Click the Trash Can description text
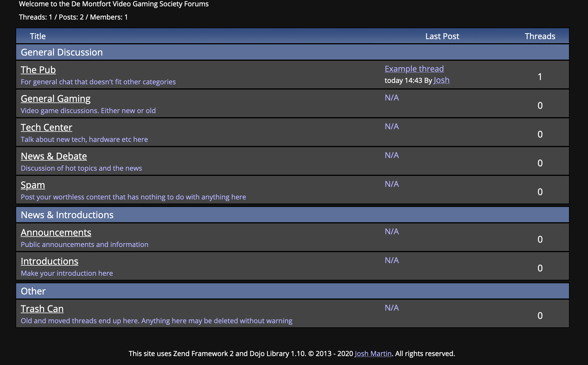Image resolution: width=588 pixels, height=365 pixels. click(156, 320)
